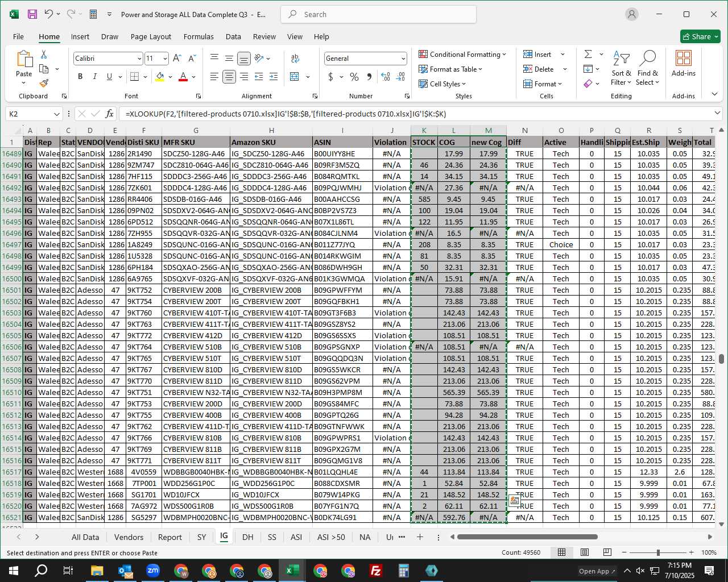728x582 pixels.
Task: Toggle Underline formatting
Action: [109, 76]
